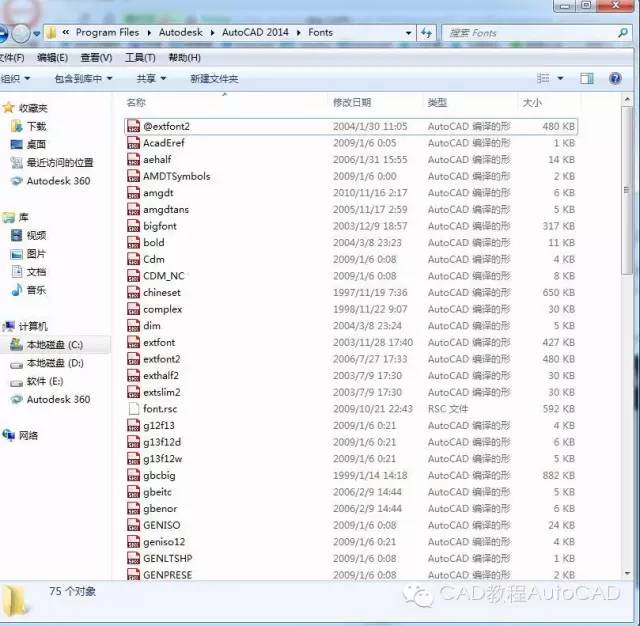Click Program Files in the breadcrumb
The height and width of the screenshot is (626, 640).
[x=107, y=32]
